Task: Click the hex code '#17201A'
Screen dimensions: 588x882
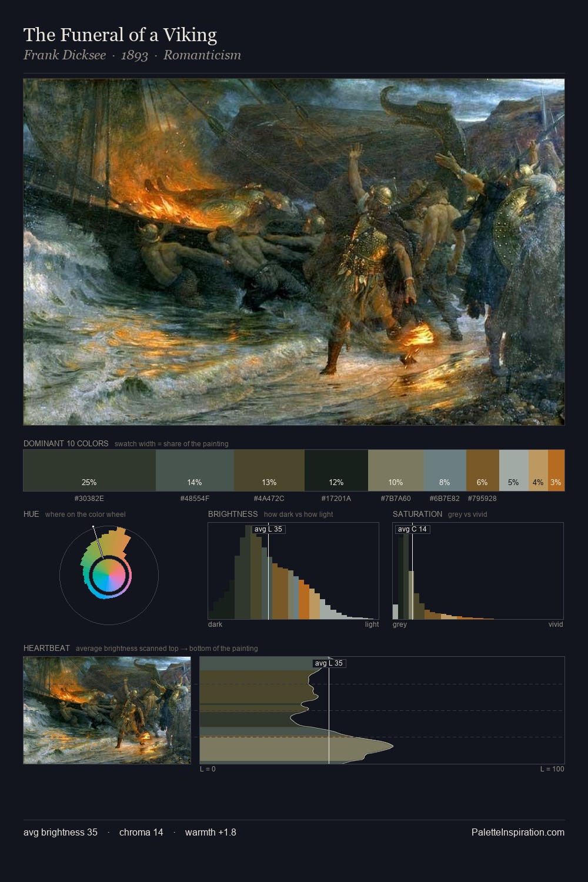Action: (x=336, y=499)
